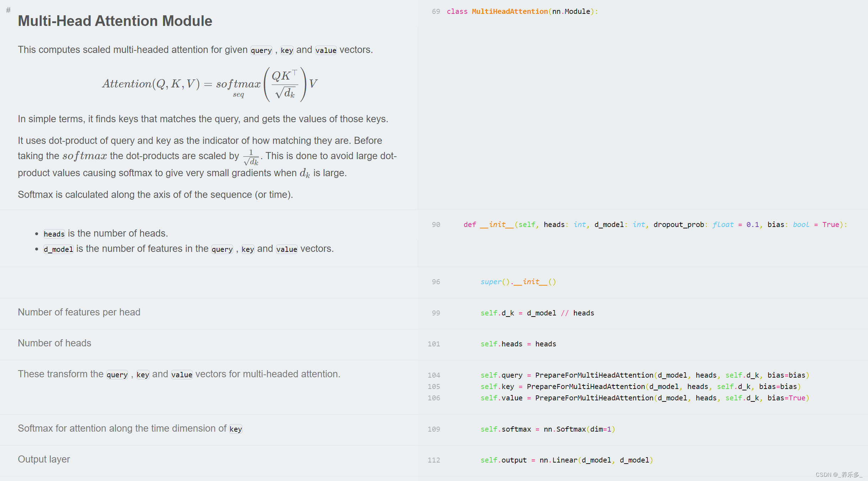Click the 'Output layer' annotation text

click(x=44, y=459)
